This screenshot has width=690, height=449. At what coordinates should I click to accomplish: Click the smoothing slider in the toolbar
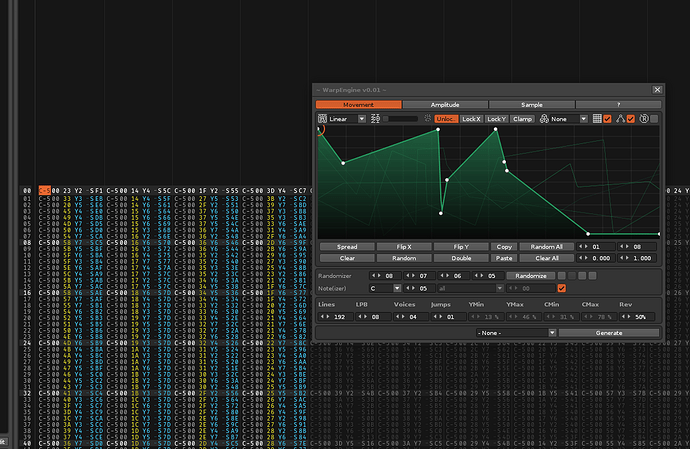click(x=400, y=118)
